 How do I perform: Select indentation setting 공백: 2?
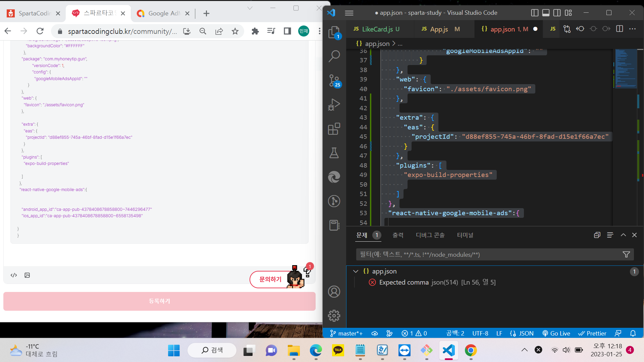click(x=455, y=333)
